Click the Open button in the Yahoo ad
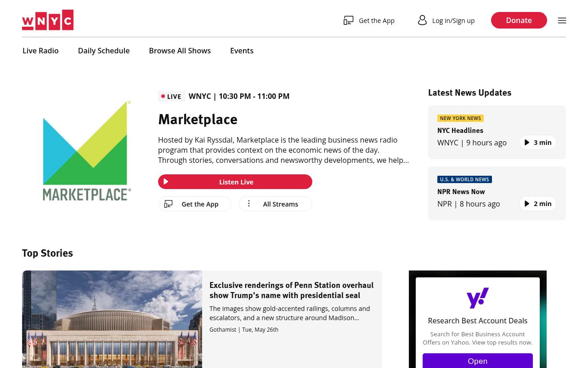The width and height of the screenshot is (588, 368). 478,361
